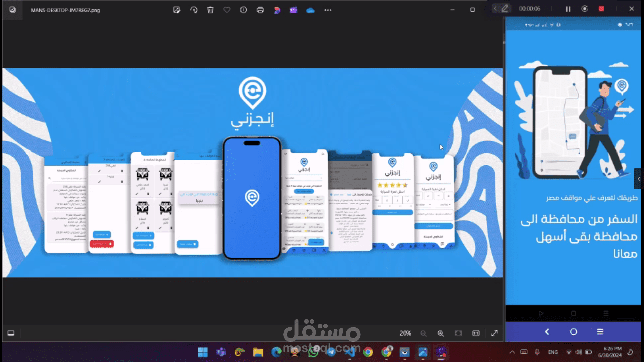Enter fullscreen using the diagonal arrows icon

tap(494, 333)
